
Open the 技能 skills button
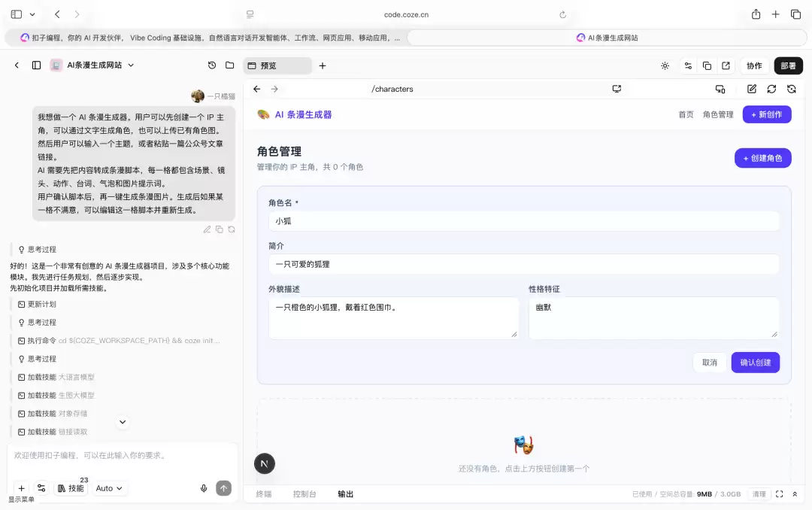(71, 488)
